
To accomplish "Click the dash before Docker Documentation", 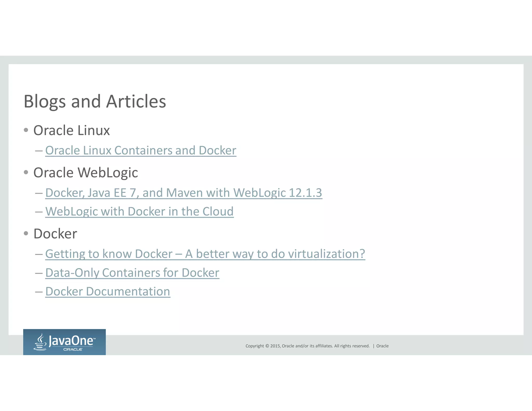I will [39, 292].
